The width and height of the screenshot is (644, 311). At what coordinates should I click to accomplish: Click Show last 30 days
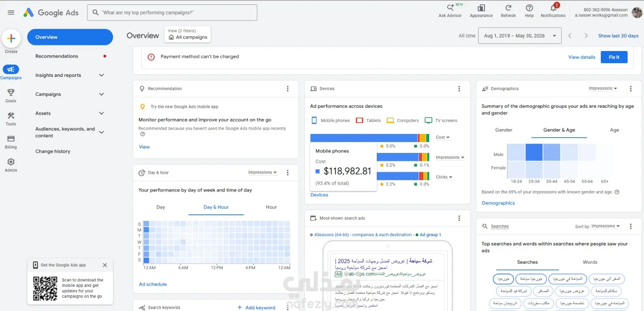[x=618, y=36]
